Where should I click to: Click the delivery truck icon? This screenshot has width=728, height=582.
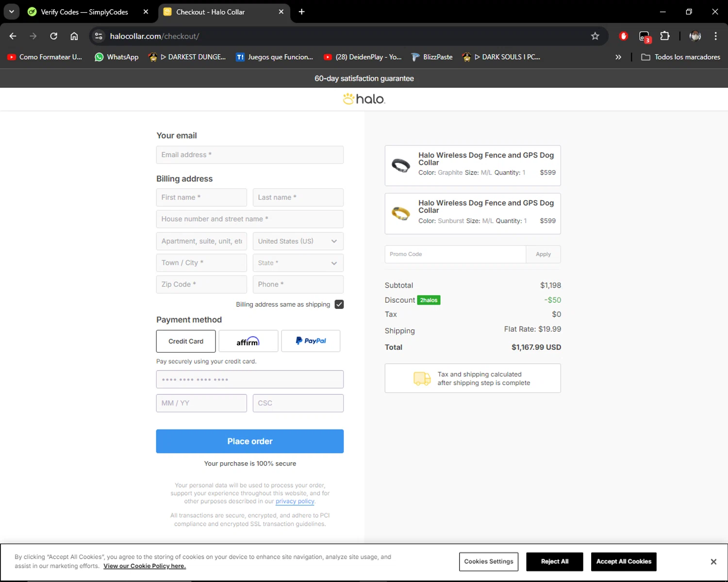click(x=422, y=378)
